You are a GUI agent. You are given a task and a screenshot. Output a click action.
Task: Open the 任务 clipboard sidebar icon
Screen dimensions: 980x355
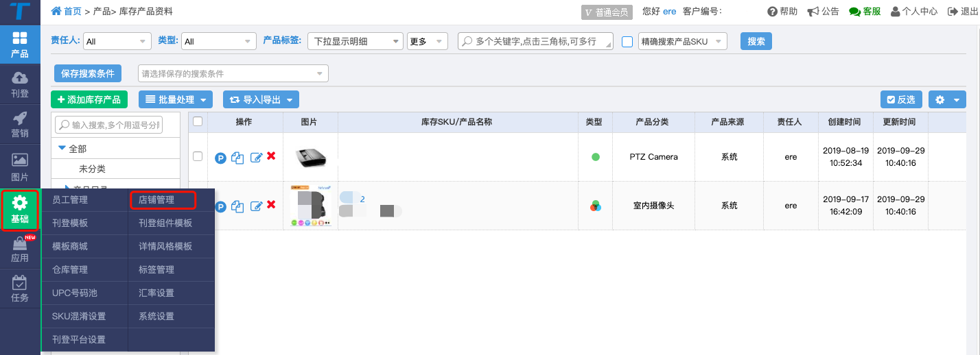coord(20,289)
